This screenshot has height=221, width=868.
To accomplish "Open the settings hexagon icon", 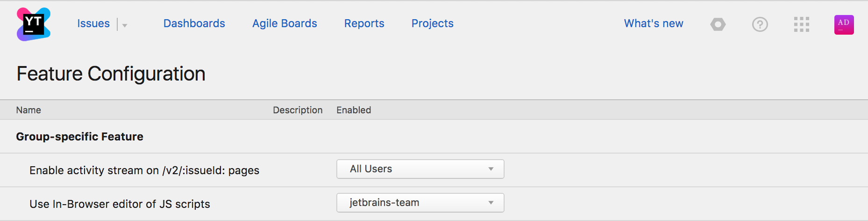I will pyautogui.click(x=718, y=24).
